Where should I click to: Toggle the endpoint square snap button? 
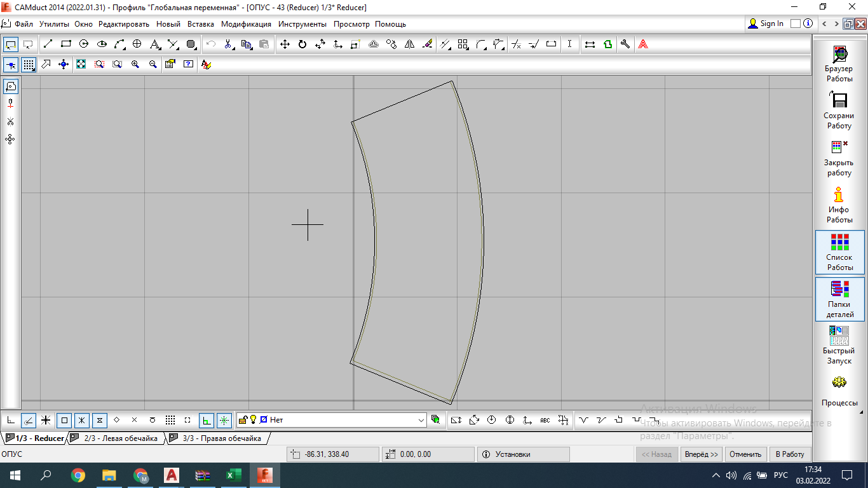click(64, 420)
